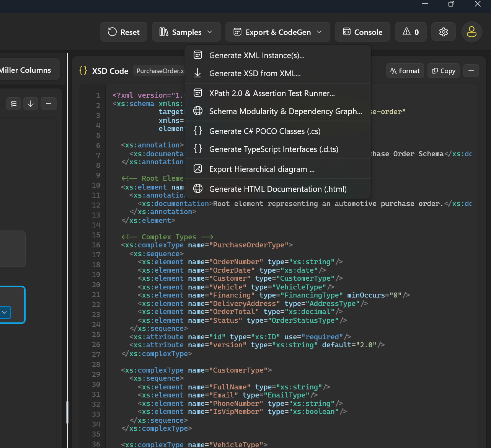The height and width of the screenshot is (448, 491).
Task: Click the PurchaseOrder file name tag
Action: point(160,71)
